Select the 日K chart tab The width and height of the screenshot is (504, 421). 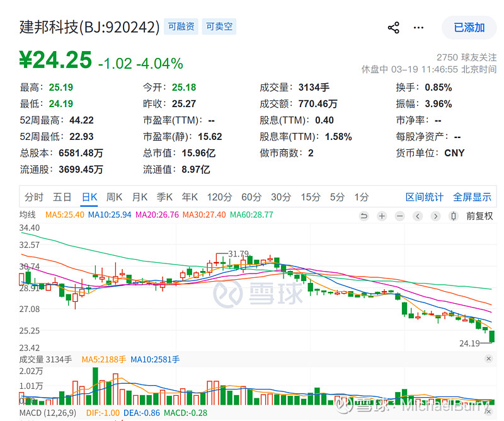pyautogui.click(x=89, y=197)
